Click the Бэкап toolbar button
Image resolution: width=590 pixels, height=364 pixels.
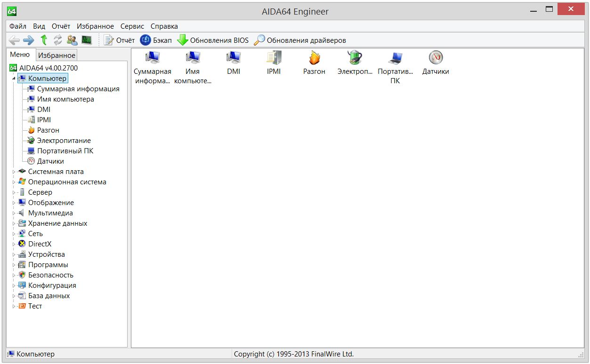(x=156, y=40)
